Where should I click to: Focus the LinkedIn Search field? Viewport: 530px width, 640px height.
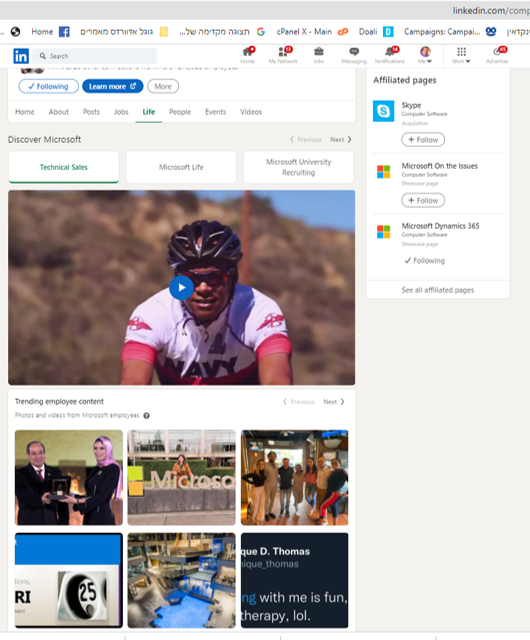(95, 56)
